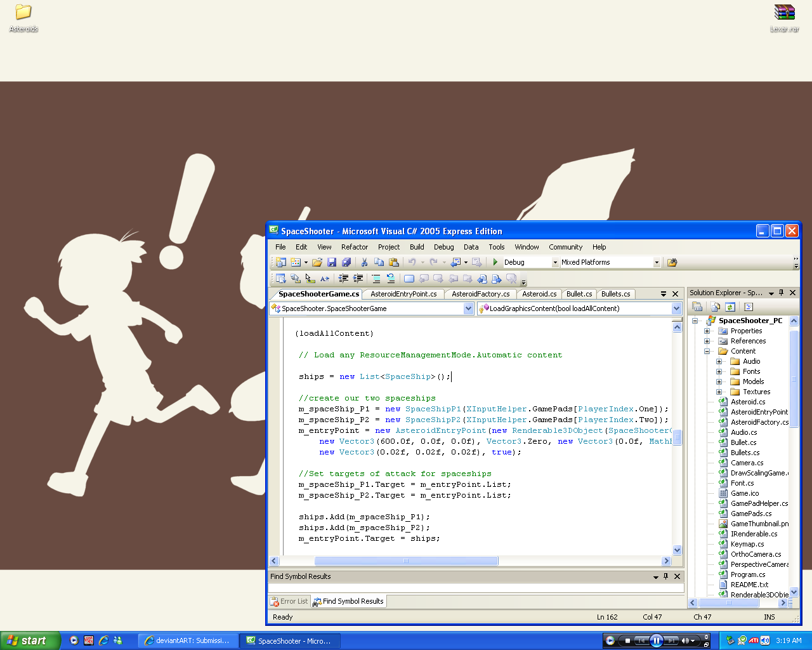This screenshot has width=812, height=650.
Task: Click Solution Explorer Properties icon
Action: pos(697,307)
